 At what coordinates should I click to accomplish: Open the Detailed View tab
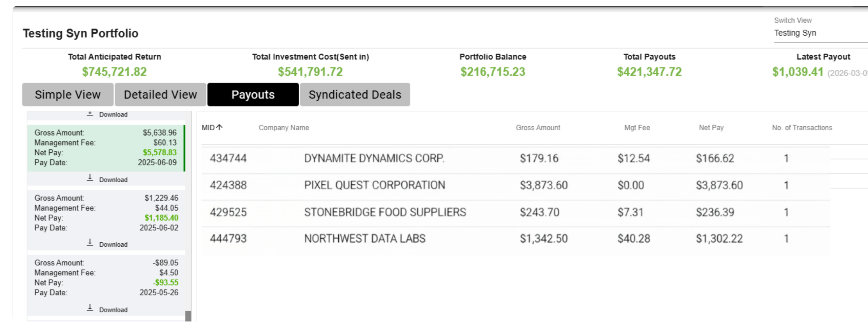pyautogui.click(x=160, y=94)
